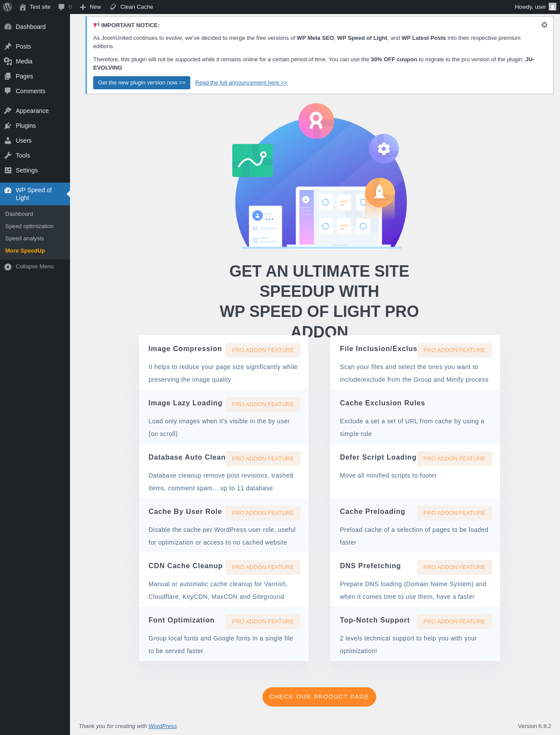Go to the Users menu

tap(35, 141)
